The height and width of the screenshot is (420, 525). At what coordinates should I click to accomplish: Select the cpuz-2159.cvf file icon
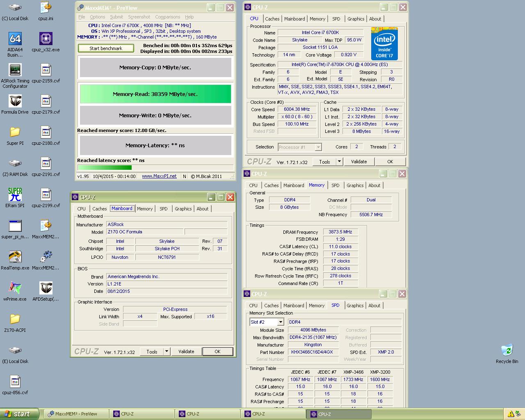46,73
